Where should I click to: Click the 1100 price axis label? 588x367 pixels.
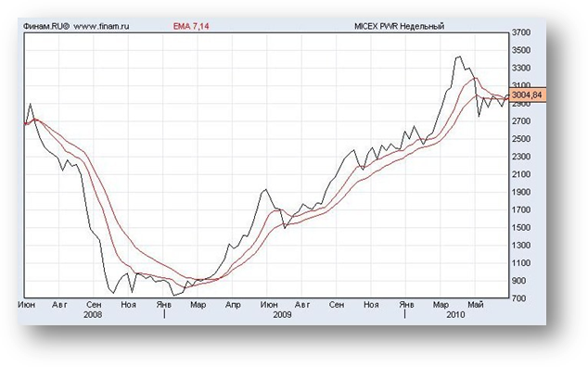(521, 263)
